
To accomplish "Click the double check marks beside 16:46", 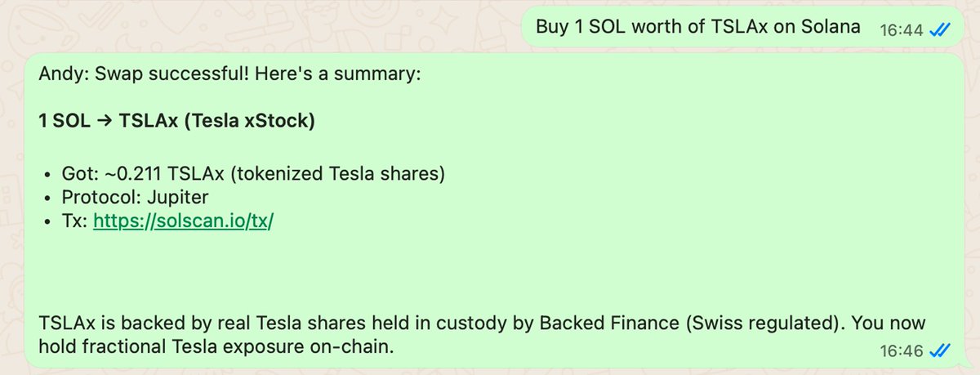I will click(x=940, y=350).
